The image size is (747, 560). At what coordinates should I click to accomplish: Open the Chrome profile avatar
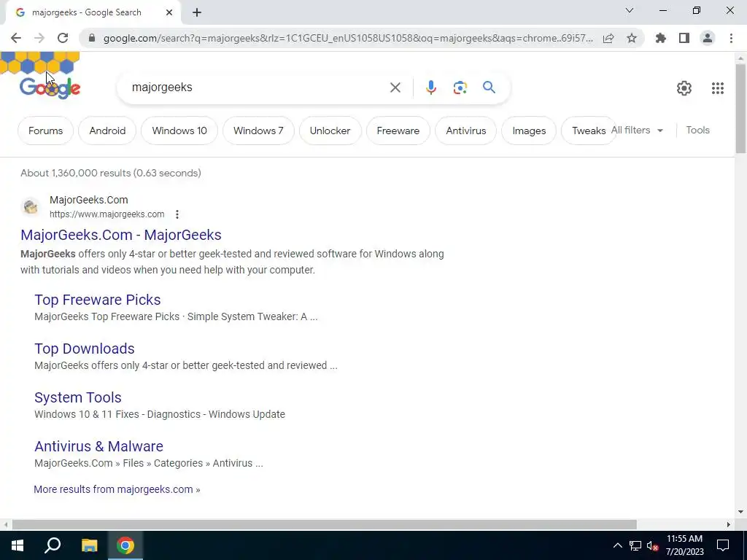[x=708, y=38]
